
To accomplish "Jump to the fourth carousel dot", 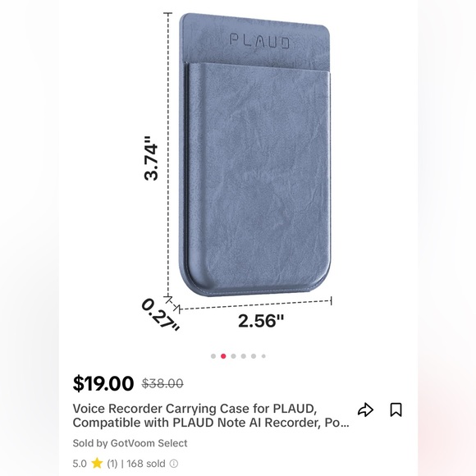I will pos(244,356).
